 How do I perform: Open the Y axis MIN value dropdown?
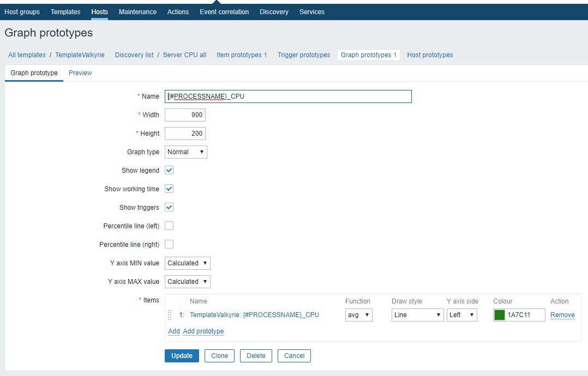click(x=187, y=263)
